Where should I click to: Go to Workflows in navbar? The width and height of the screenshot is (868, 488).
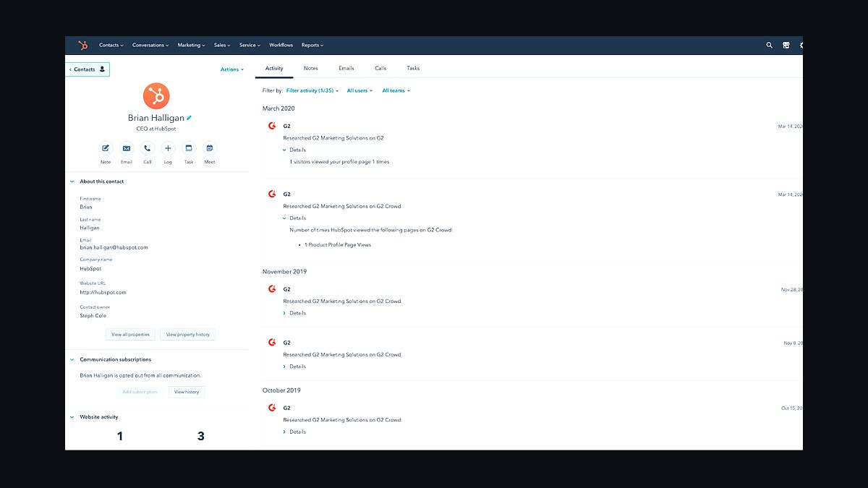click(281, 45)
